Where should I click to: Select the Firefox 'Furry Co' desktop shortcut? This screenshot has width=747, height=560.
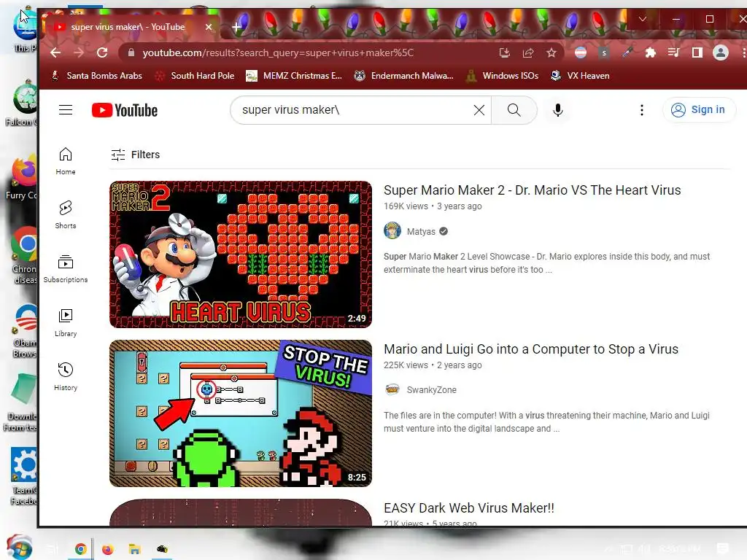click(22, 177)
